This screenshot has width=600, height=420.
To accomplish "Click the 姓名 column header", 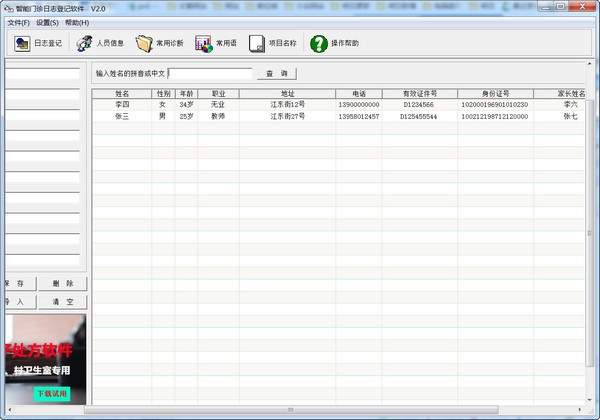I will [x=122, y=93].
